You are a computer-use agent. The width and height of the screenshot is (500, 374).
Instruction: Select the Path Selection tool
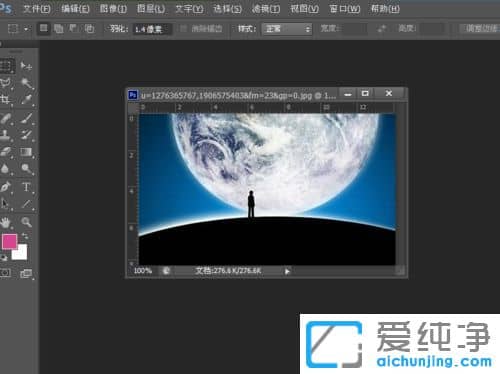pos(5,203)
